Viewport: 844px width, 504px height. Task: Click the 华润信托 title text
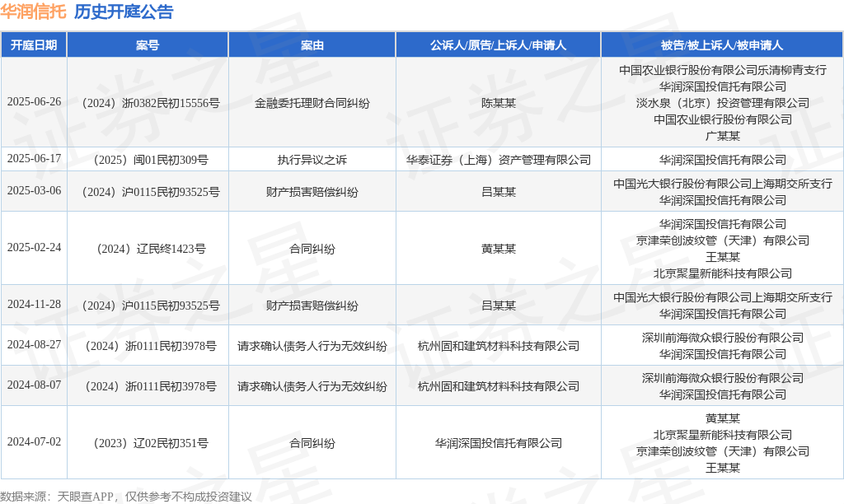pyautogui.click(x=33, y=12)
